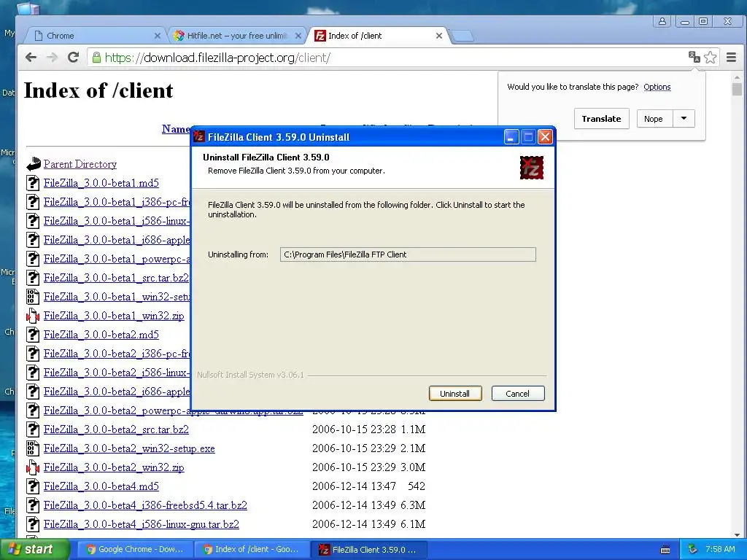The width and height of the screenshot is (747, 560).
Task: Click the FileZilla icon in the dialog title bar
Action: [x=199, y=136]
